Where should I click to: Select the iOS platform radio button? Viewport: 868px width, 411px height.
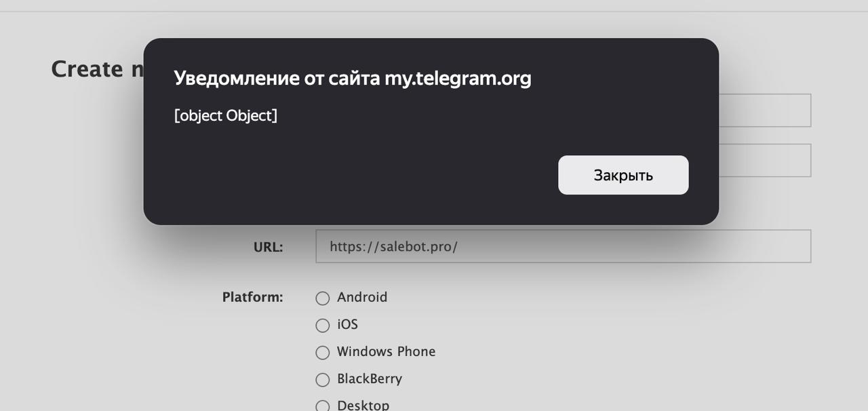pyautogui.click(x=323, y=326)
